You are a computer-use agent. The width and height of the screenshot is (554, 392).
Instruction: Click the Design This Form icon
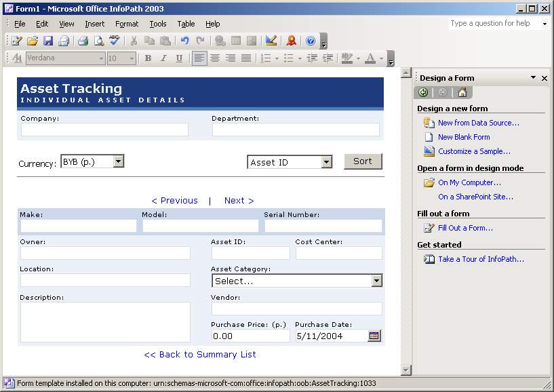[271, 41]
